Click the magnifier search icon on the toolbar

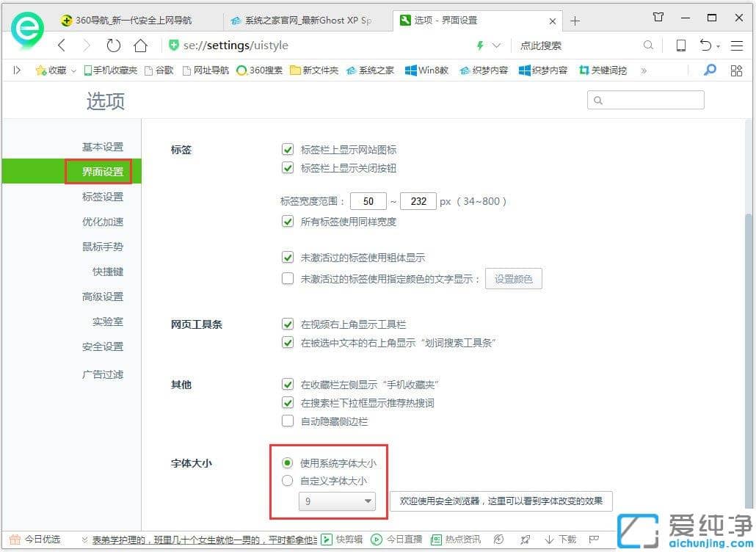[709, 70]
